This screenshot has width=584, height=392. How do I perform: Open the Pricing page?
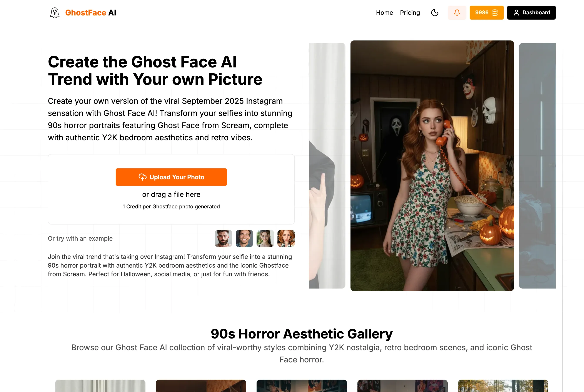click(410, 12)
